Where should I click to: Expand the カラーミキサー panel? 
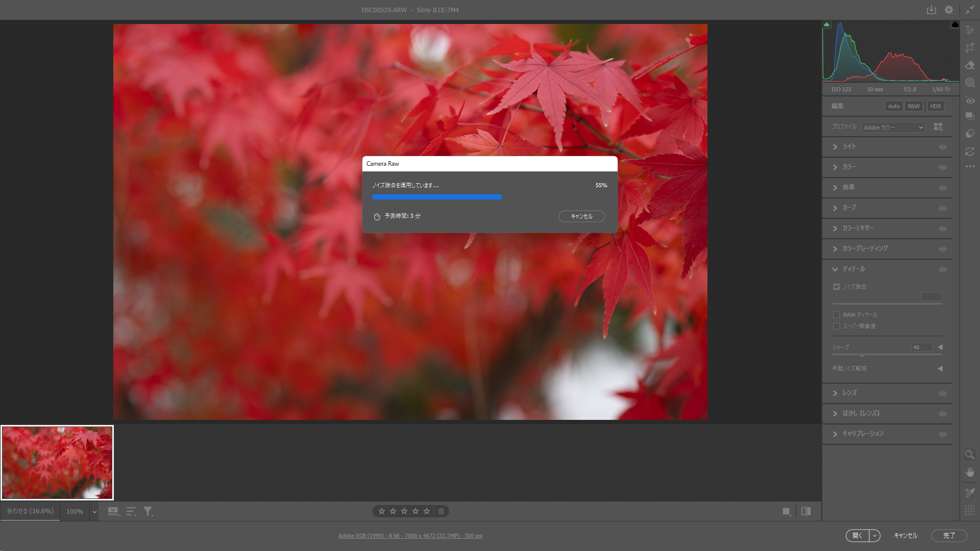click(858, 228)
